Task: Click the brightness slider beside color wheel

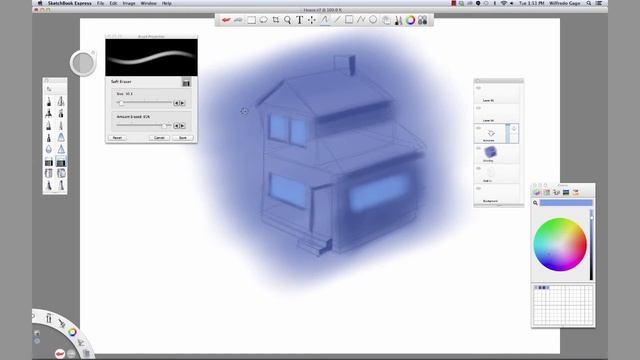Action: [591, 245]
